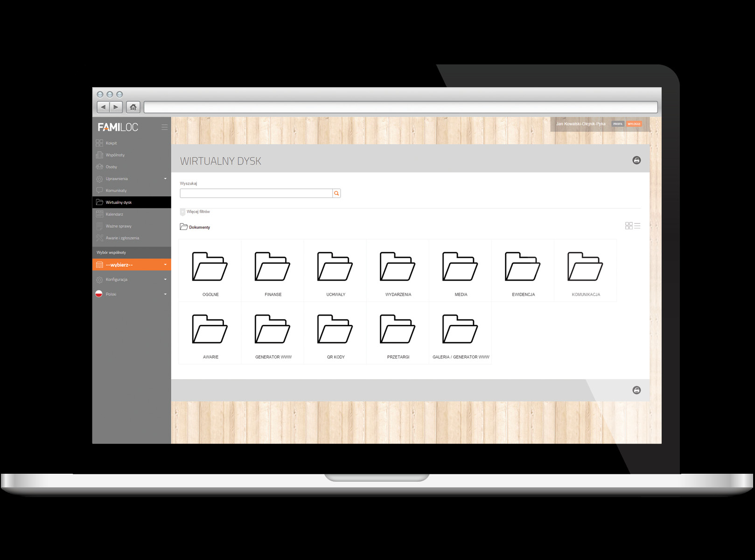
Task: Expand Więcej filtrów filter options
Action: tap(195, 212)
